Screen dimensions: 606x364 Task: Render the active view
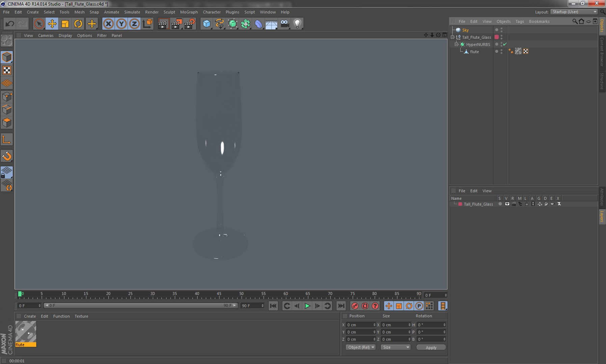coord(163,24)
